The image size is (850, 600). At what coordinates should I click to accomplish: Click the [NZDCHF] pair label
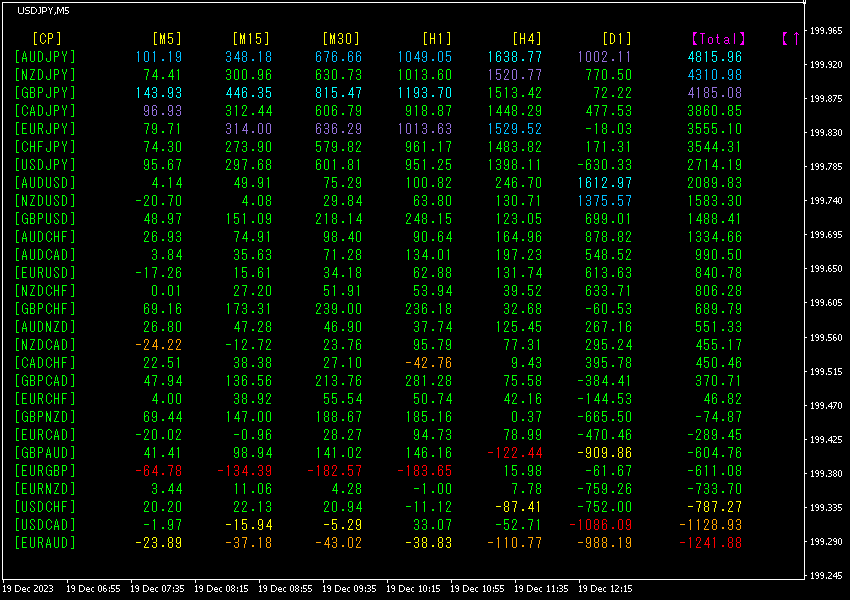coord(45,291)
